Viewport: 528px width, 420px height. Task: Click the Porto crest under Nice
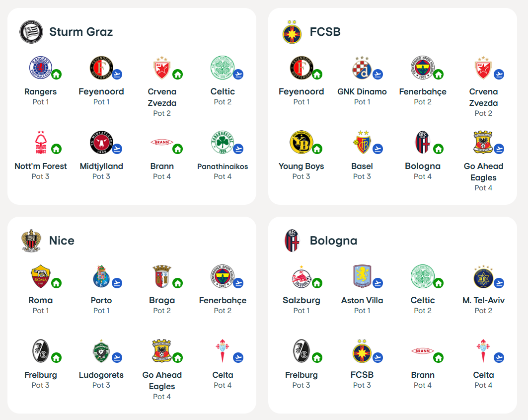(x=101, y=276)
